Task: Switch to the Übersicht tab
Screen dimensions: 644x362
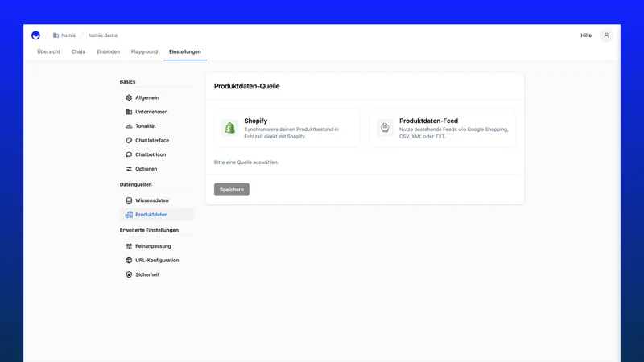Action: tap(48, 51)
